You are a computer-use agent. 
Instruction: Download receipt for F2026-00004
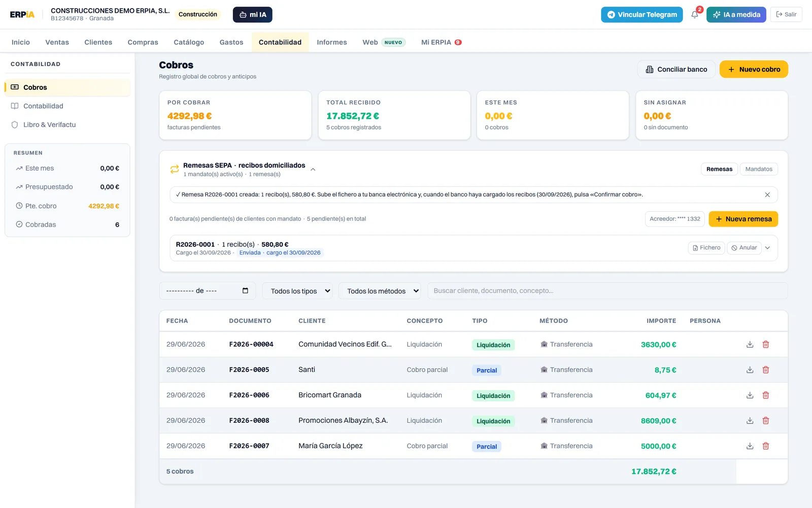750,344
